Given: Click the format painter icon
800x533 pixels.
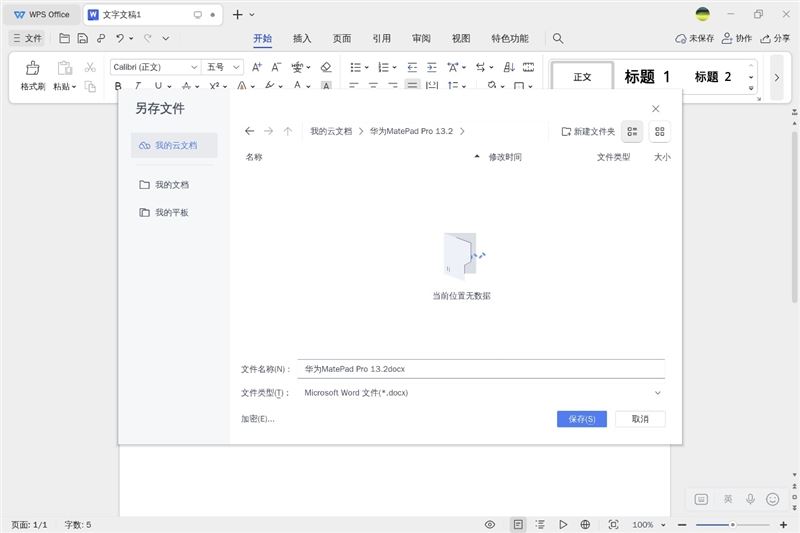Looking at the screenshot, I should tap(33, 68).
